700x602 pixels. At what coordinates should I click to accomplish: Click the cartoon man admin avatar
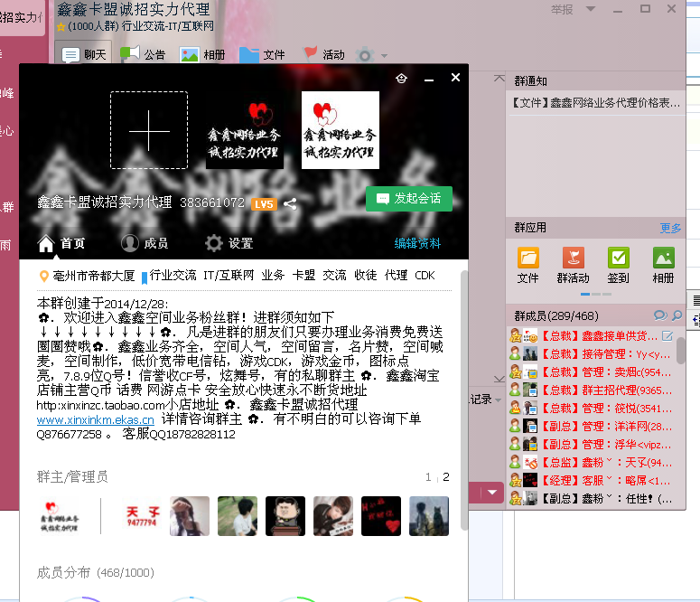point(285,516)
